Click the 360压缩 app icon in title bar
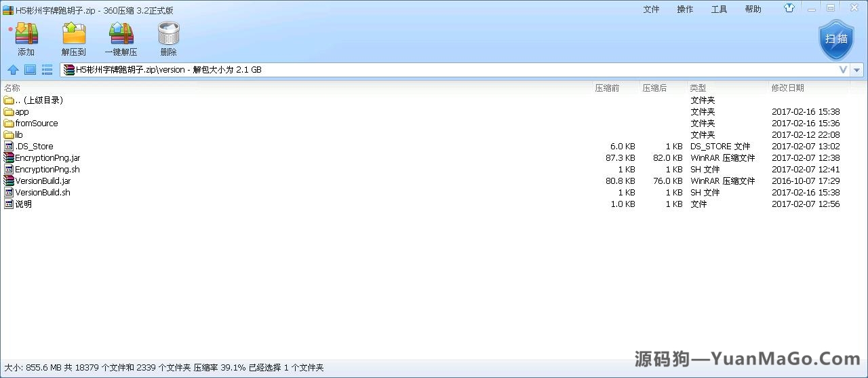Screen dimensions: 868x378 (x=8, y=10)
